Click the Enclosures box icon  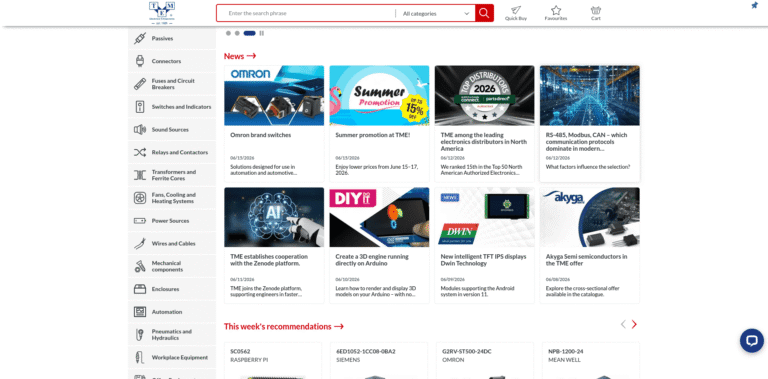pyautogui.click(x=140, y=289)
